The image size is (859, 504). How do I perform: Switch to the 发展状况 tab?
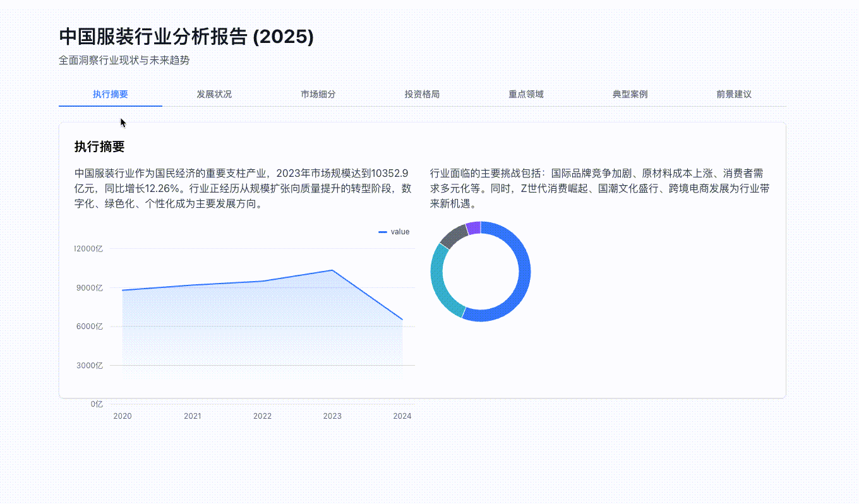[x=214, y=94]
